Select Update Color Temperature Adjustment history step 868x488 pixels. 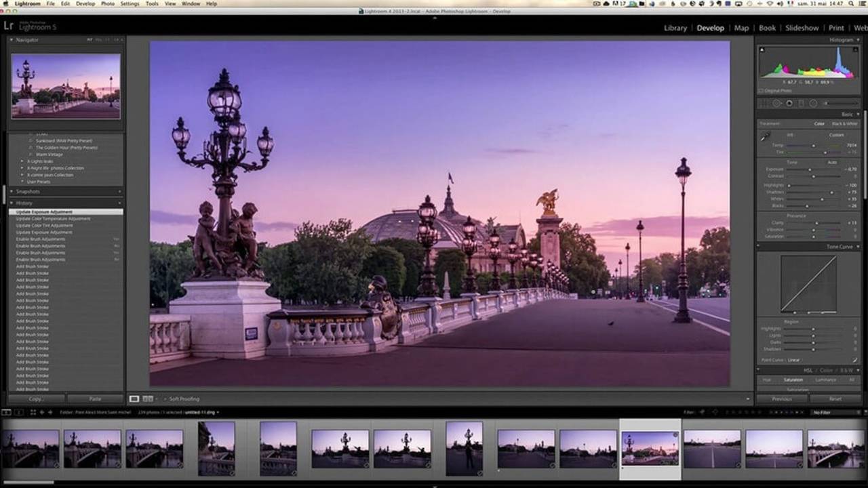coord(53,219)
